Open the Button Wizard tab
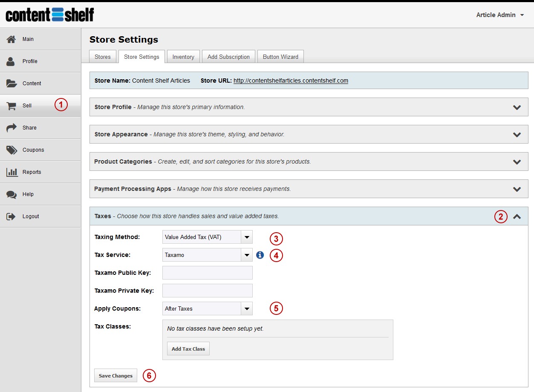Screen dimensions: 534x392 280,57
